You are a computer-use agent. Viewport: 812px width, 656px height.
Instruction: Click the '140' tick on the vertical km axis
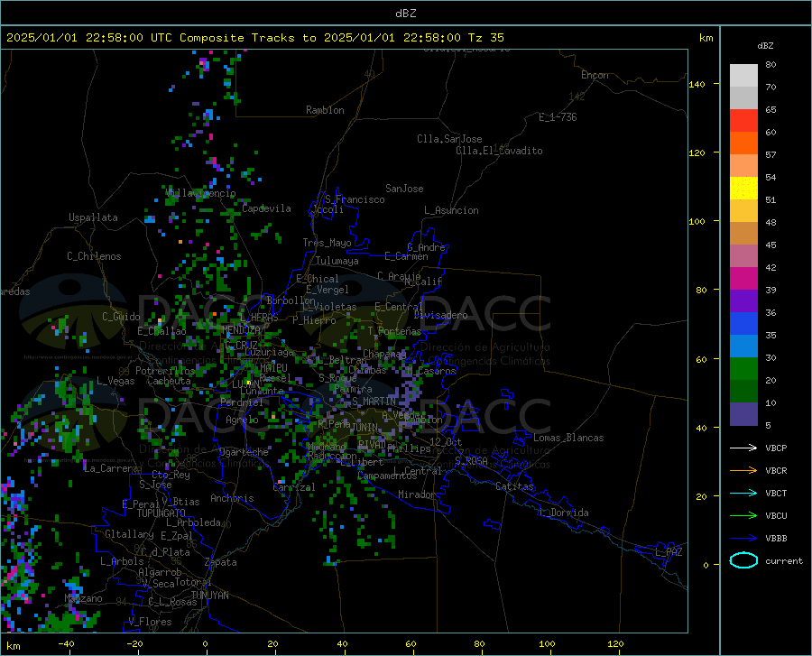[697, 85]
